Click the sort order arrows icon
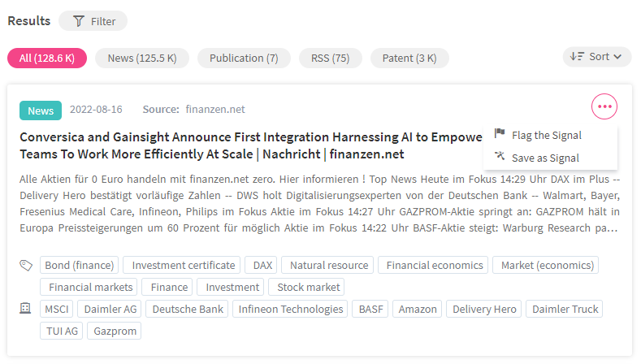The image size is (641, 364). (577, 56)
